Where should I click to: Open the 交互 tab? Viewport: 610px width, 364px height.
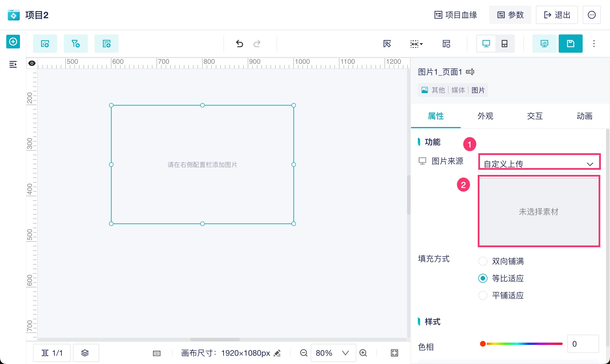pos(535,116)
